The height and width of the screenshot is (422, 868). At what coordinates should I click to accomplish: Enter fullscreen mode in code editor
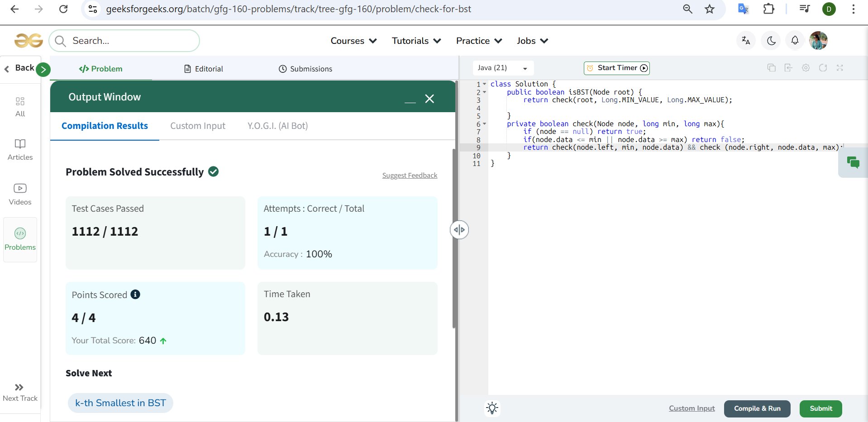(840, 68)
